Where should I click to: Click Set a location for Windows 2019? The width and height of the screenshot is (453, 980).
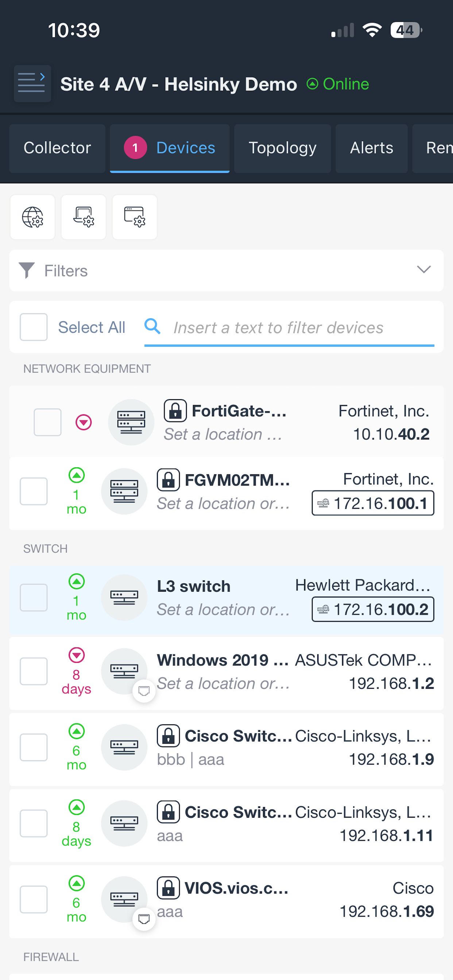(x=223, y=683)
